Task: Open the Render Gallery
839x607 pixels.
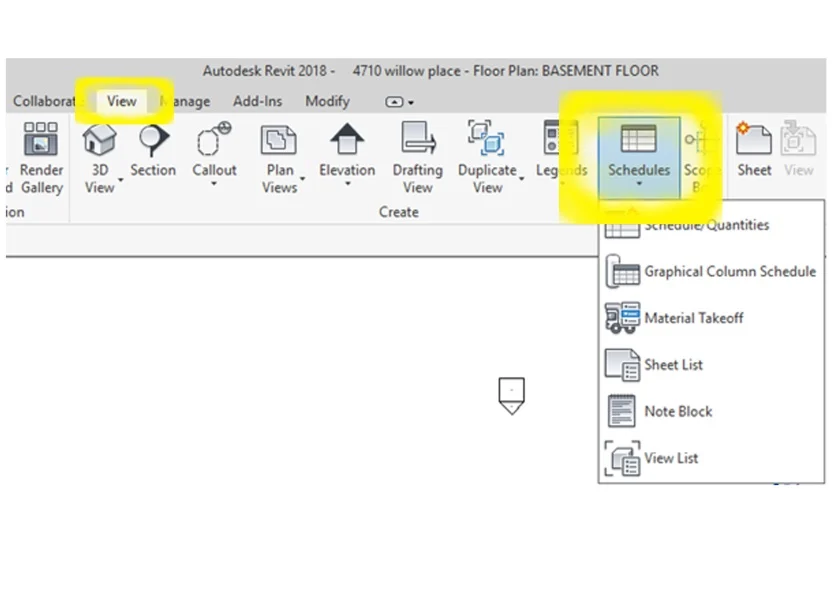Action: point(40,150)
